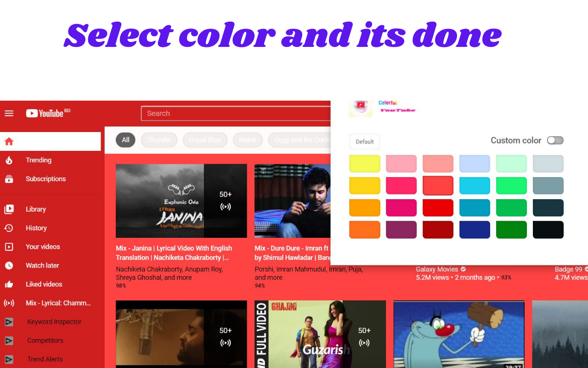Open the Janina mix thumbnail

pos(181,201)
